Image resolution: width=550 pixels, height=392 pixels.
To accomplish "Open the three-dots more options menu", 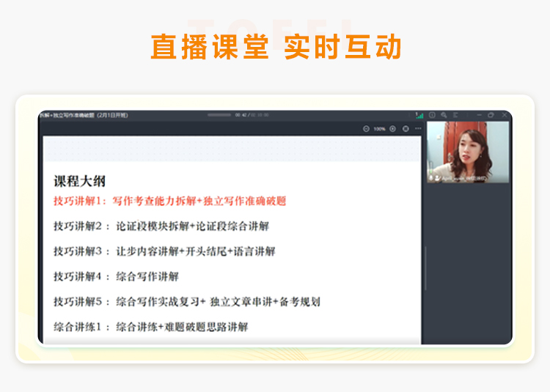I will tap(418, 129).
